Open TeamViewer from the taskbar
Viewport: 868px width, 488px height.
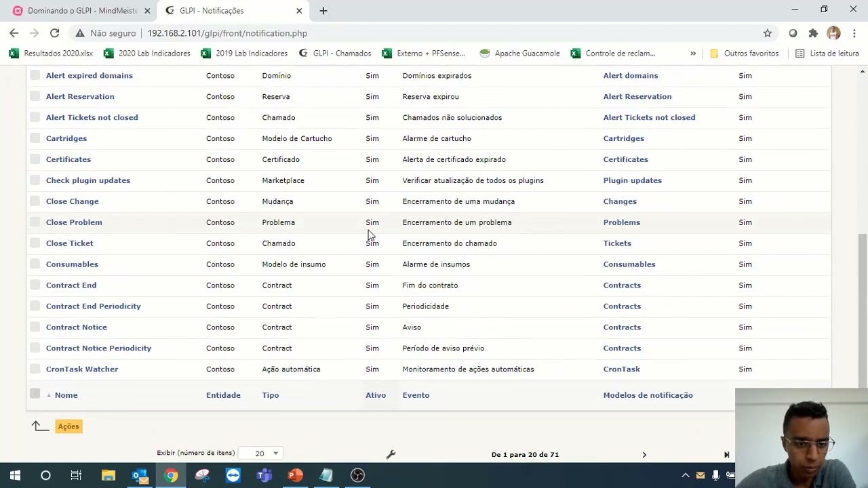tap(233, 476)
